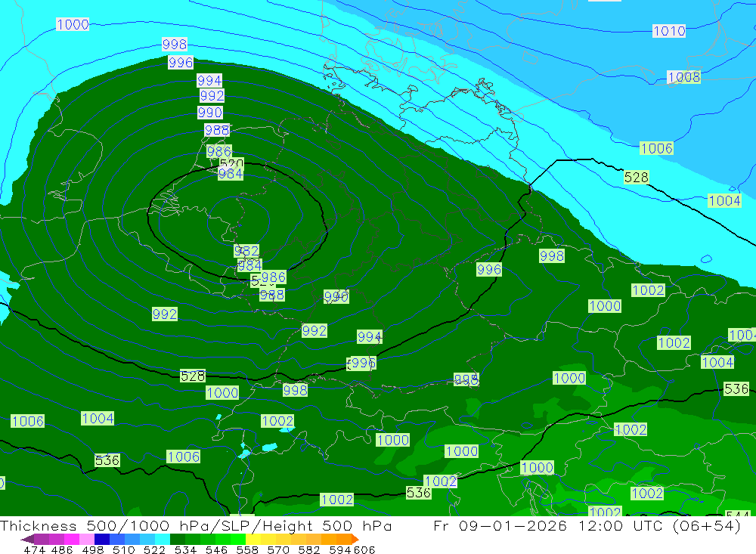Viewport: 756px width, 554px height.
Task: Click the white-background '990' isobar label
Action: pyautogui.click(x=209, y=113)
